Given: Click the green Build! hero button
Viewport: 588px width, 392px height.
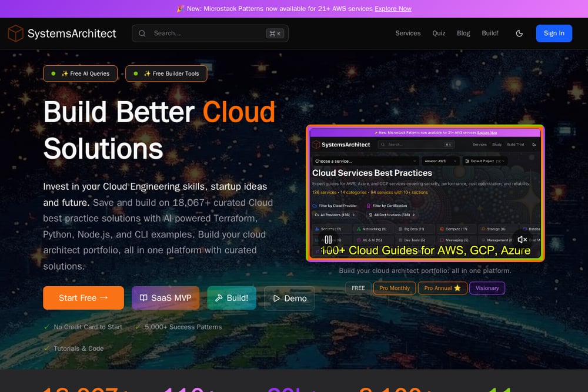Looking at the screenshot, I should [232, 298].
